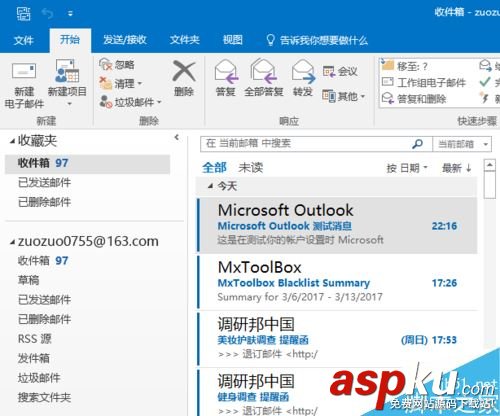
Task: Click Team Email (工作组电子邮件) quick step
Action: coord(424,82)
